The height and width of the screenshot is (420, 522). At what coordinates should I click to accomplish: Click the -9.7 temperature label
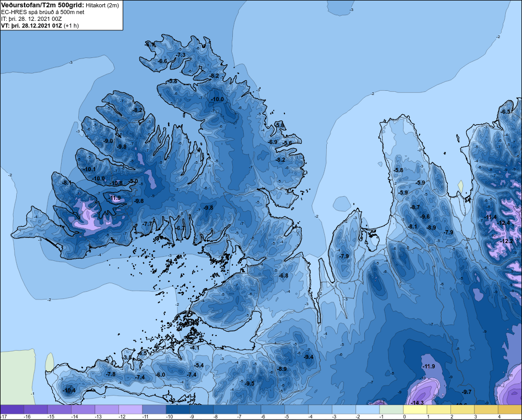(467, 392)
